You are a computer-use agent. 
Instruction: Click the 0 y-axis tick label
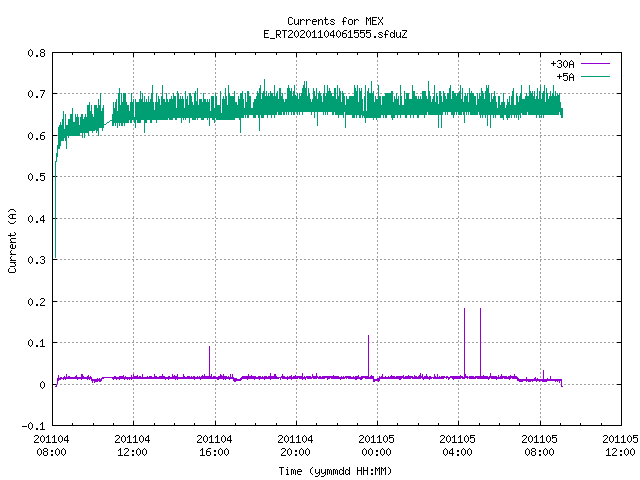(x=42, y=384)
